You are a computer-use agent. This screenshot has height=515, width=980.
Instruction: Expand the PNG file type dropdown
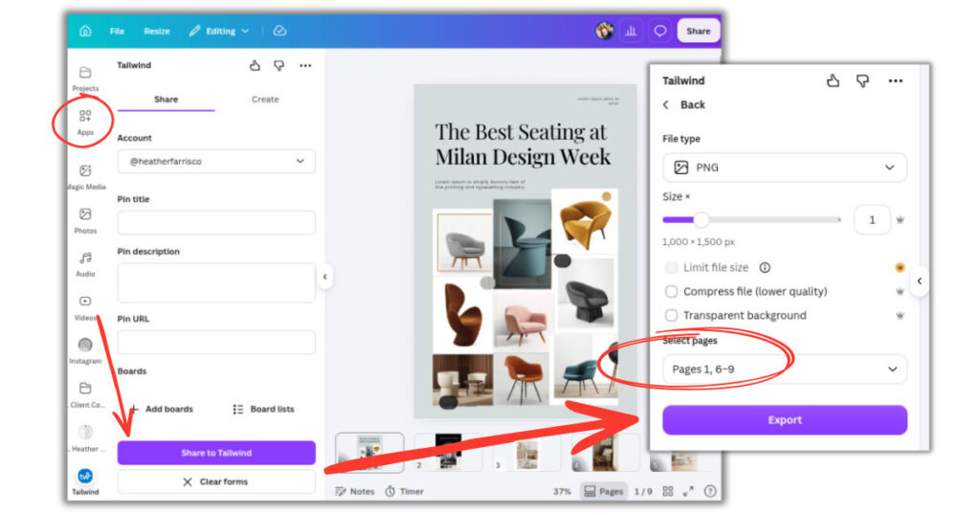pos(785,168)
